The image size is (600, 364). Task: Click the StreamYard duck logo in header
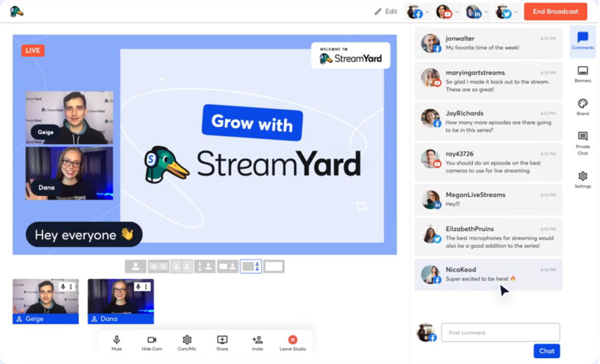pos(16,11)
